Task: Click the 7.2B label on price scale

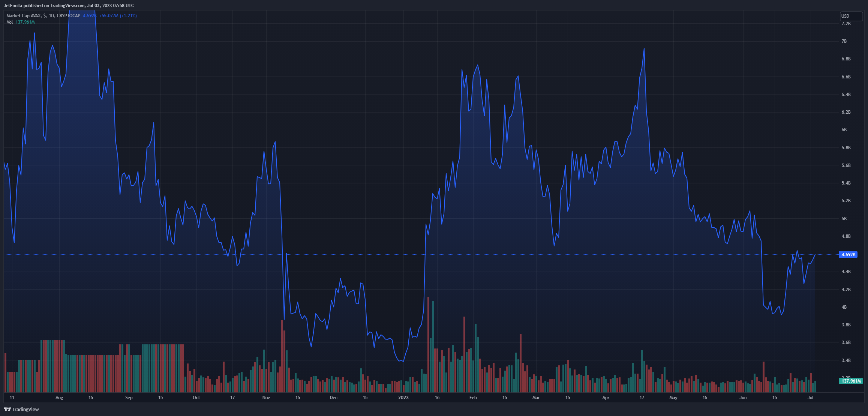Action: tap(846, 24)
